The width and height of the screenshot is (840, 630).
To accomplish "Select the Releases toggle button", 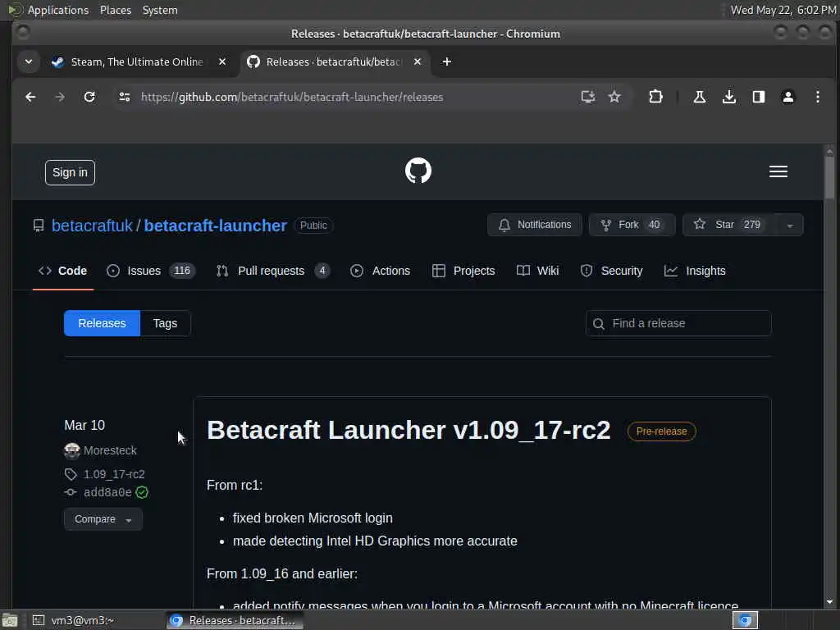I will click(102, 323).
